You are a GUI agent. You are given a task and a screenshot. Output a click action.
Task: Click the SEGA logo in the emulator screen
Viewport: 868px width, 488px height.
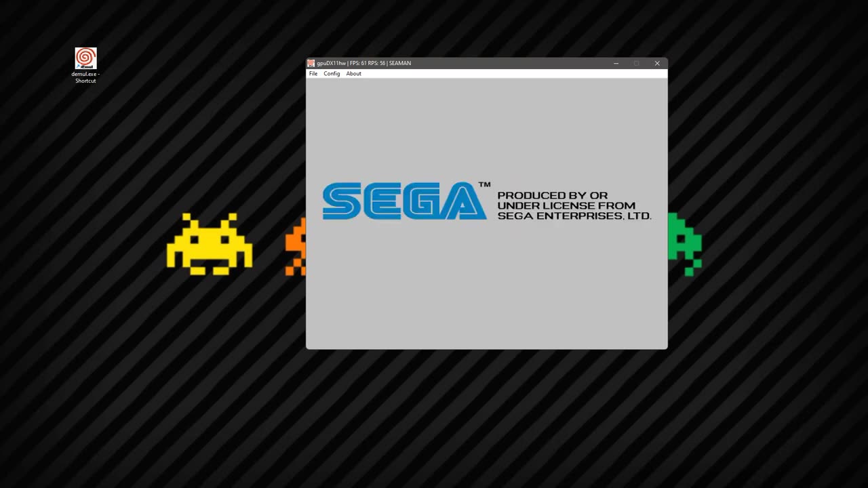click(405, 201)
